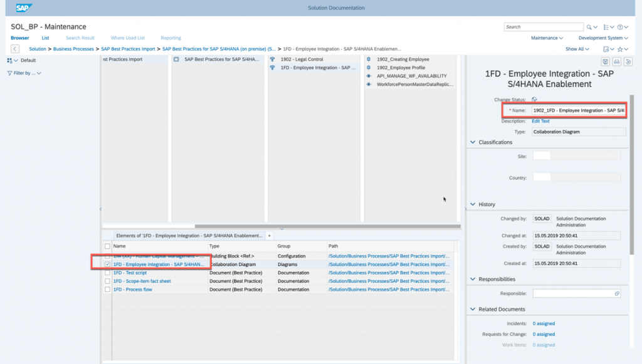Click the favorites star icon
Image resolution: width=642 pixels, height=364 pixels.
(x=620, y=49)
